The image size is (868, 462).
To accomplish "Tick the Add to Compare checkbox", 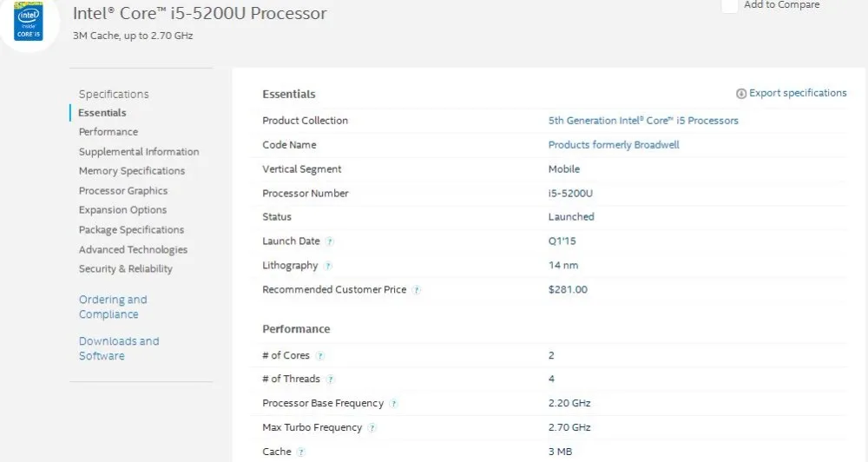I will click(730, 5).
